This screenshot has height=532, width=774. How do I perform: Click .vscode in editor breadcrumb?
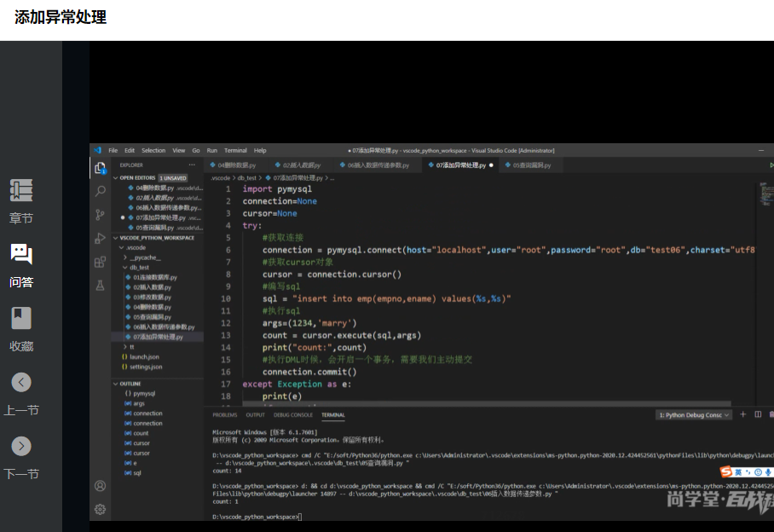(x=221, y=177)
